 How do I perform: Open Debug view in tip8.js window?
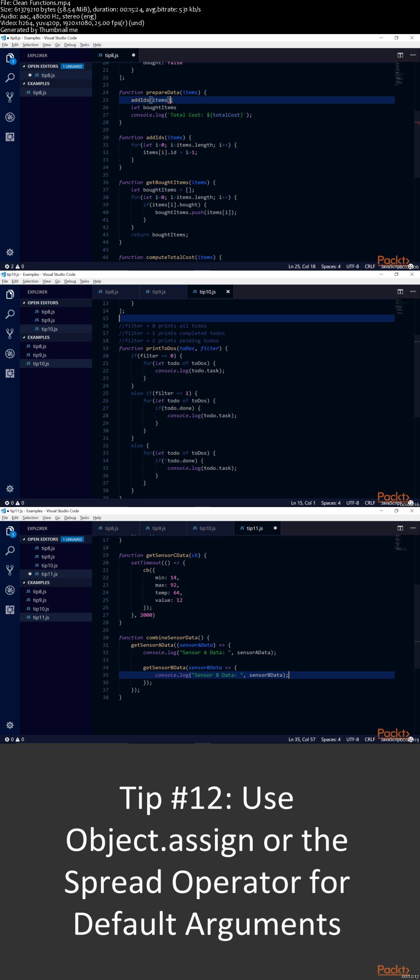pos(10,117)
